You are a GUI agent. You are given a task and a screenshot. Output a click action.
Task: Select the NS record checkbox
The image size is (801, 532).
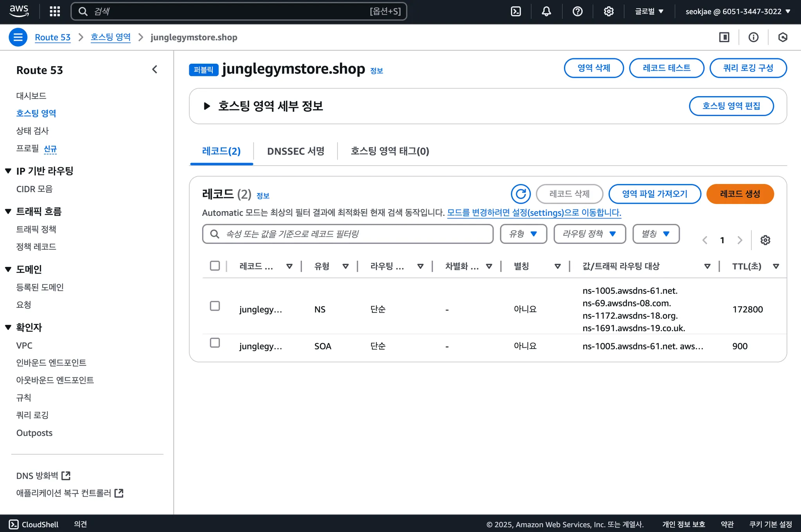tap(215, 306)
